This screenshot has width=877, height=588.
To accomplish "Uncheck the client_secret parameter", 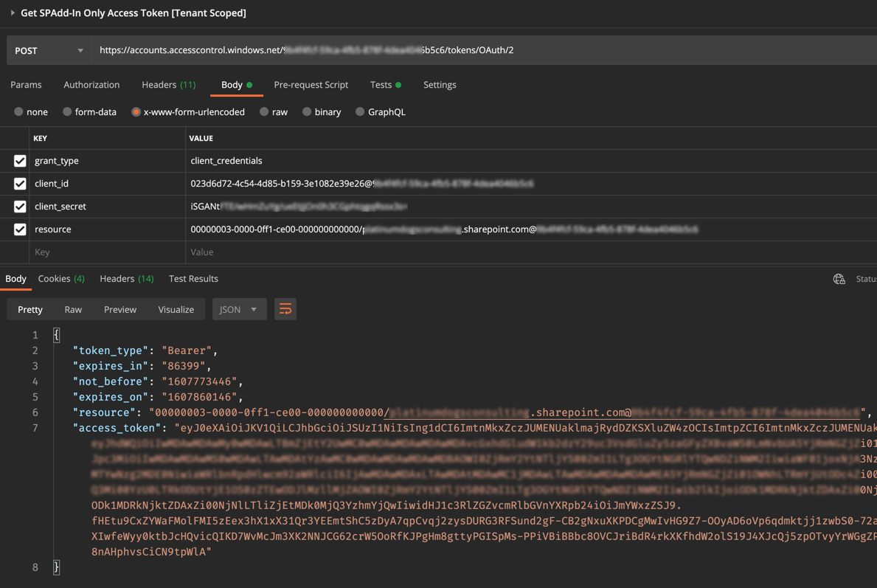I will 20,207.
